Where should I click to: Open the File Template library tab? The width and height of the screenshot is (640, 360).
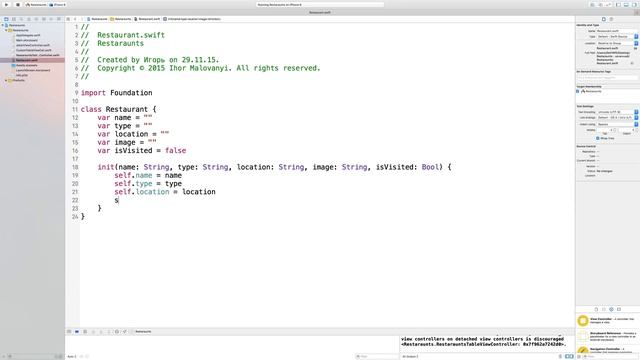click(x=596, y=309)
